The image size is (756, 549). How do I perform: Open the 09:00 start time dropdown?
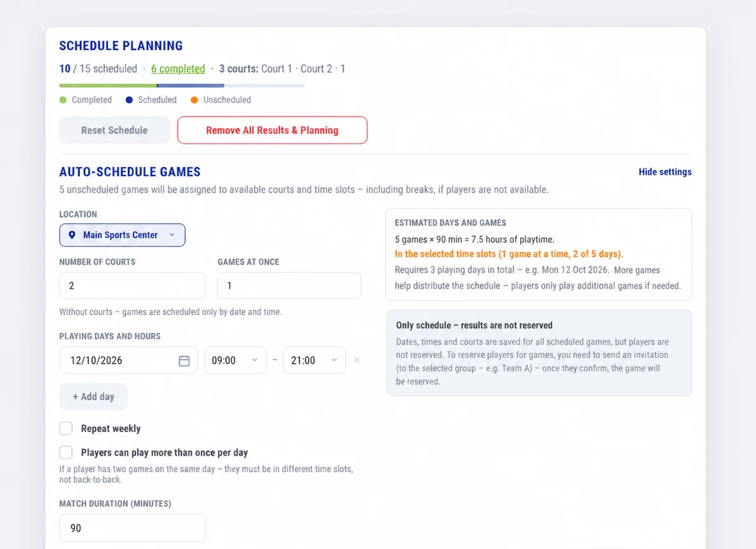click(x=235, y=360)
